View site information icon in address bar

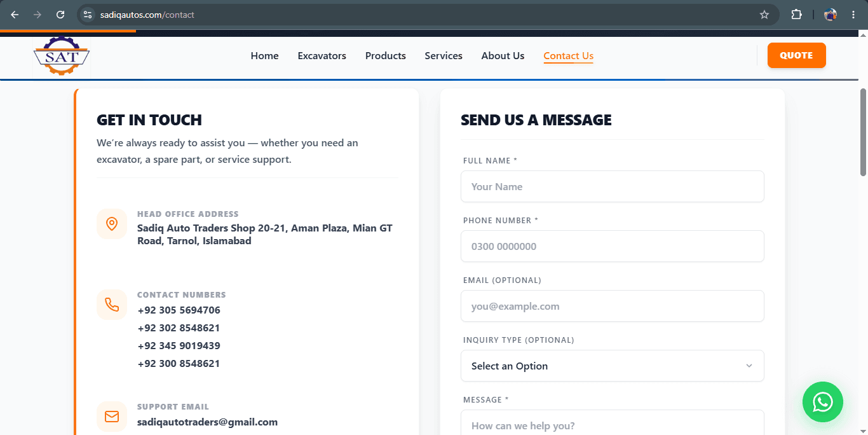[x=88, y=15]
